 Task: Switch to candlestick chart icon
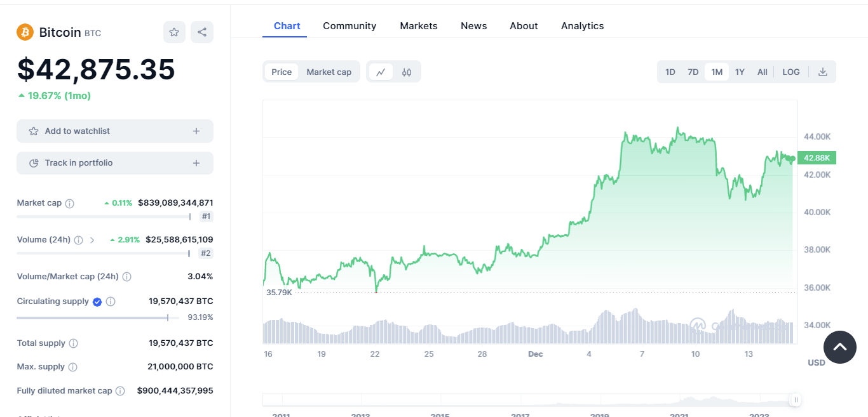[x=407, y=72]
